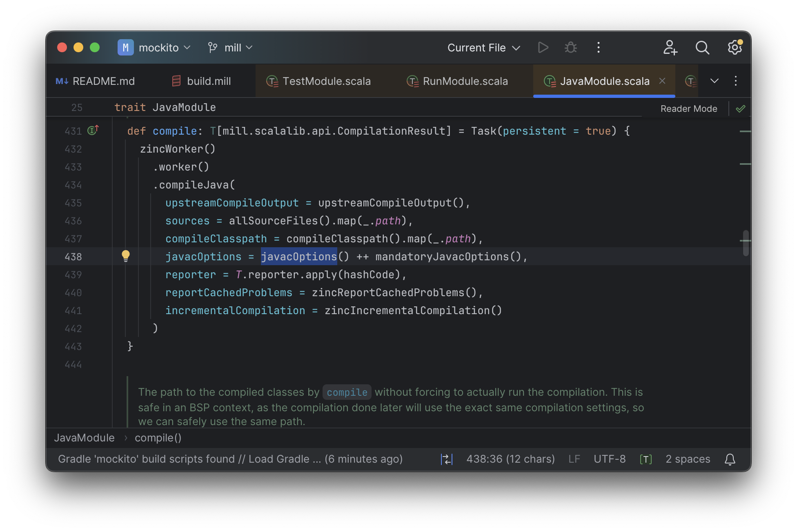This screenshot has width=797, height=532.
Task: Click the green checkmark validation icon
Action: (740, 108)
